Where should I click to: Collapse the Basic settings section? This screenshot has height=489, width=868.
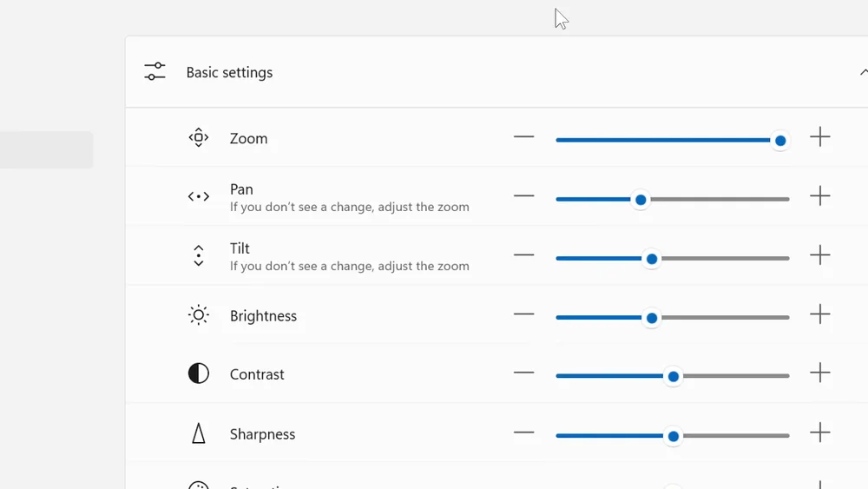tap(863, 72)
